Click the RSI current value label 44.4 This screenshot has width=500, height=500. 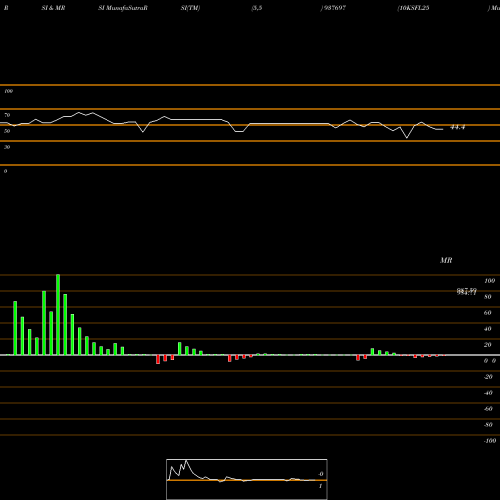pos(457,127)
